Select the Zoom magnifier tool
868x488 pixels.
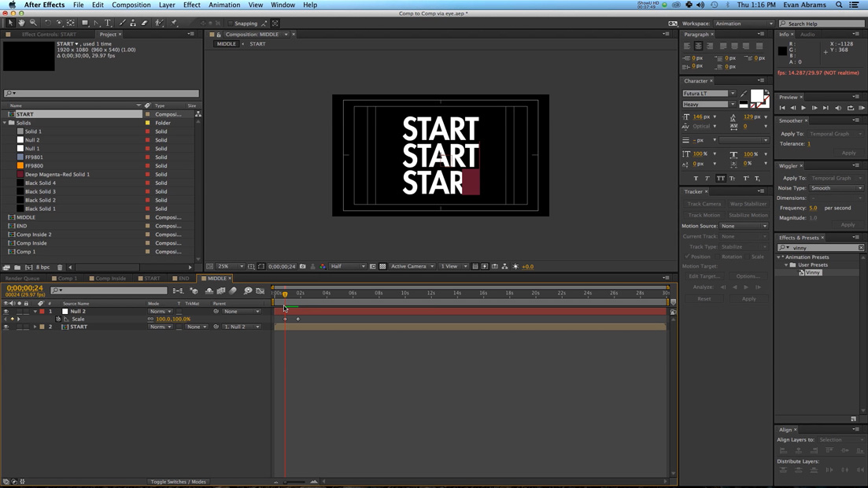(x=33, y=23)
